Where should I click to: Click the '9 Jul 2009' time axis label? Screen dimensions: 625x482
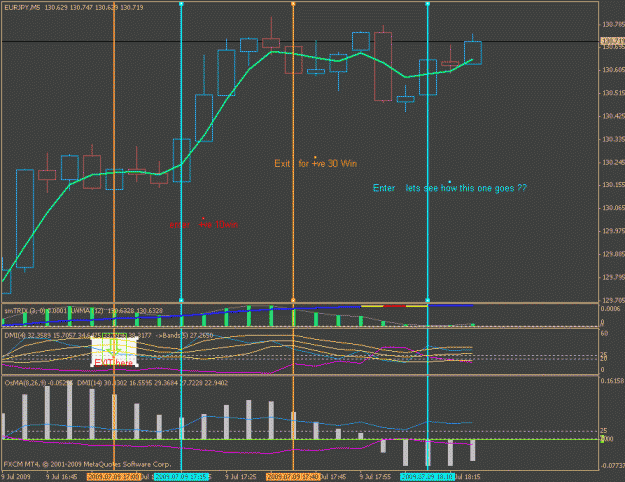click(16, 477)
